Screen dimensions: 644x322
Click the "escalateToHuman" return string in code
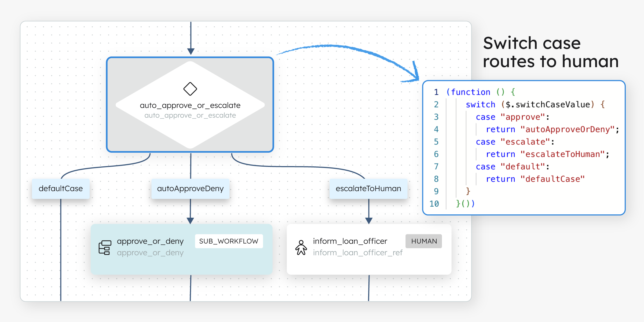[x=562, y=154]
